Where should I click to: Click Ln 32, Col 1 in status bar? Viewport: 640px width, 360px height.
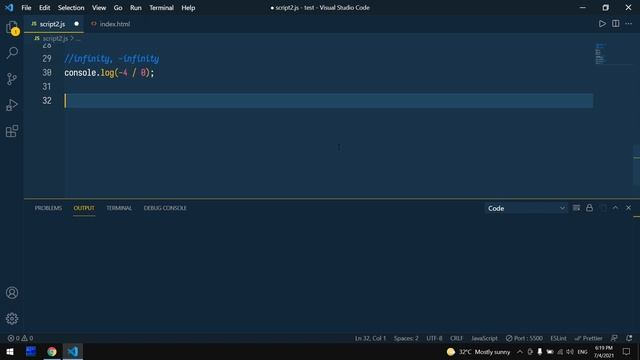370,338
